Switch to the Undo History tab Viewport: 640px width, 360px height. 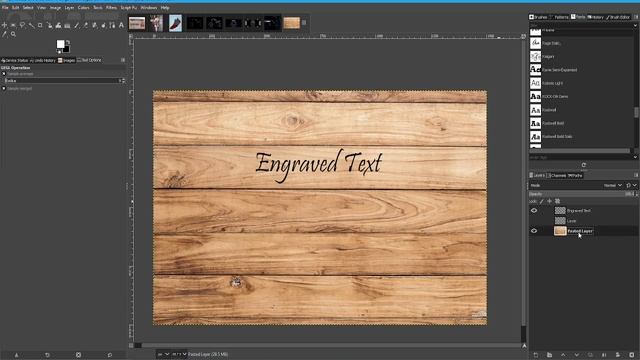pos(43,60)
